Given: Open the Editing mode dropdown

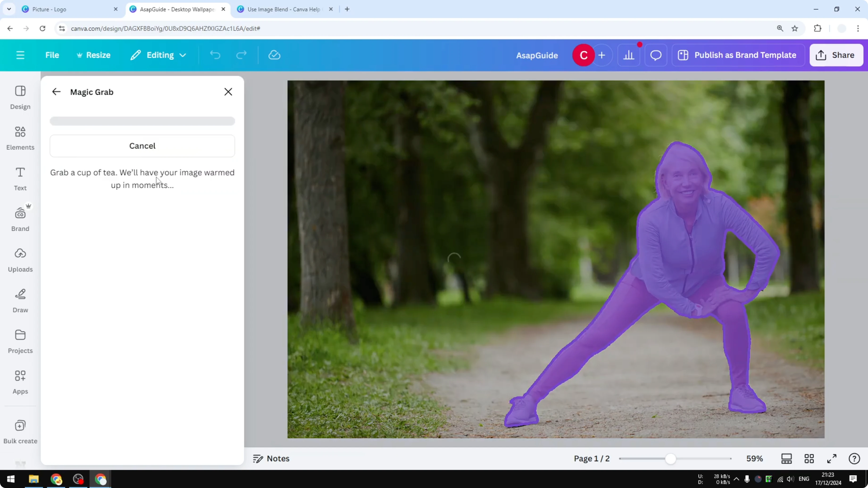Looking at the screenshot, I should tap(158, 55).
